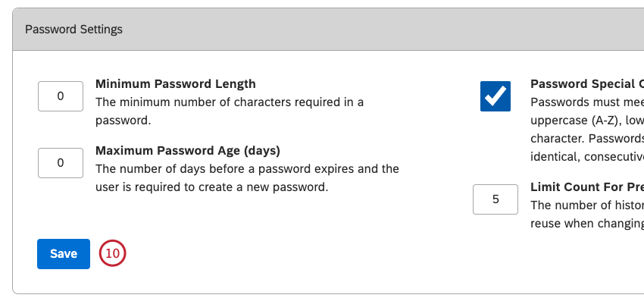This screenshot has width=644, height=298.
Task: Click the Minimum Password Length input box
Action: (61, 96)
